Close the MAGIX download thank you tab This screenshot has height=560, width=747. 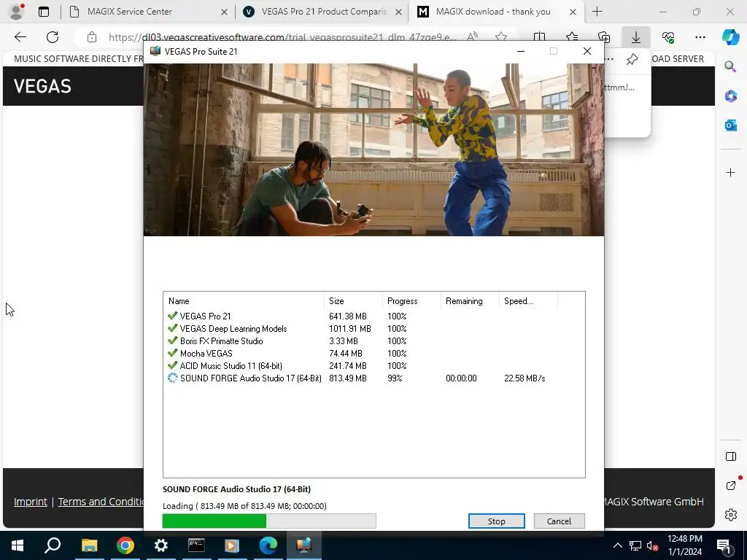click(573, 12)
